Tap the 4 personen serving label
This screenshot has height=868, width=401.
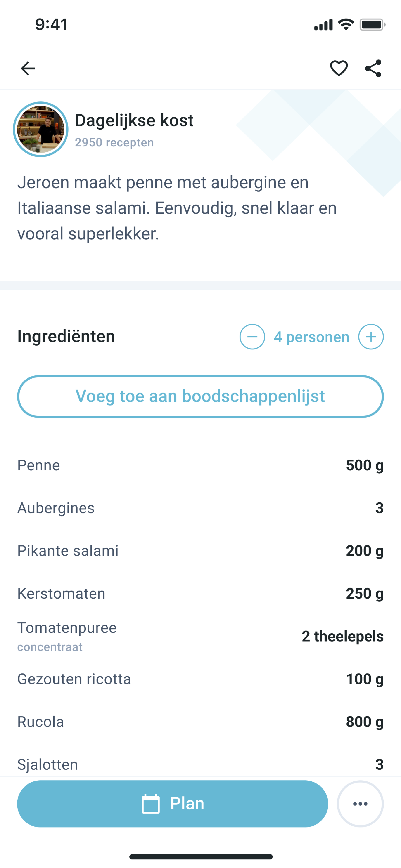click(311, 337)
